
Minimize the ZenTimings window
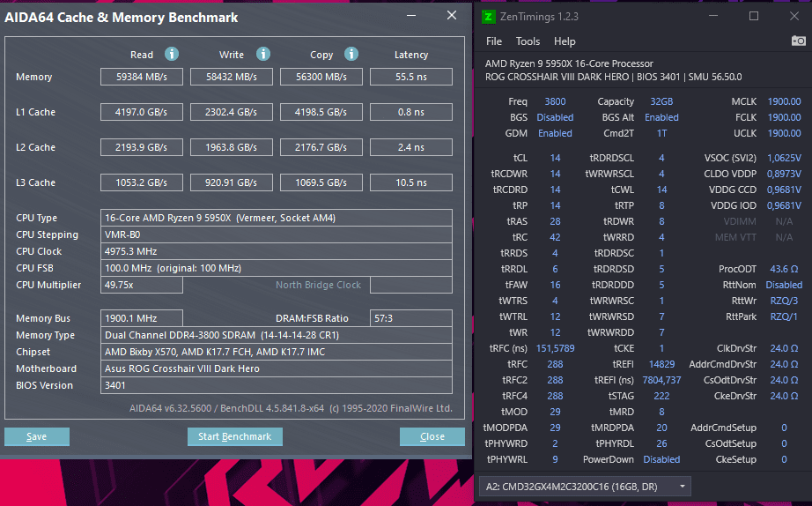coord(713,16)
